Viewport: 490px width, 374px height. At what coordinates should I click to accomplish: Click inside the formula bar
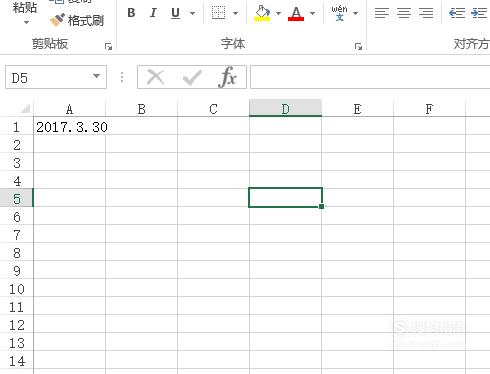point(370,77)
